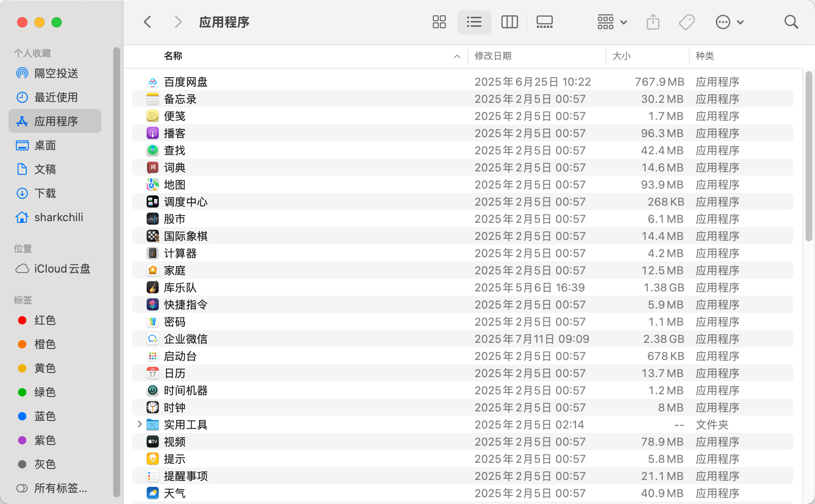Switch to icon grid view
815x504 pixels.
click(x=439, y=22)
